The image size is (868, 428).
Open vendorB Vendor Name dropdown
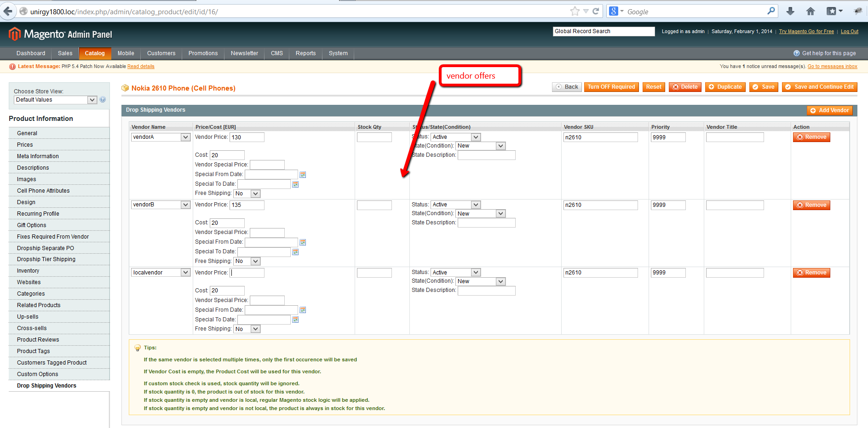point(161,205)
